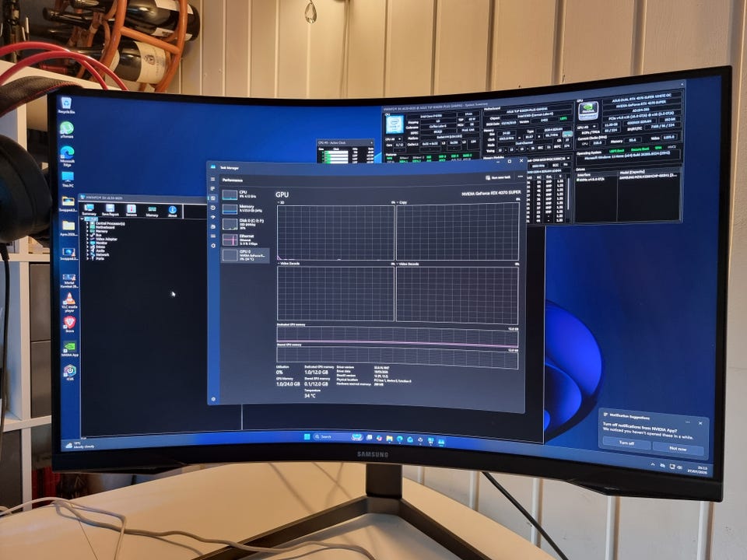747x560 pixels.
Task: Select GPU 0 in performance list
Action: [x=245, y=255]
